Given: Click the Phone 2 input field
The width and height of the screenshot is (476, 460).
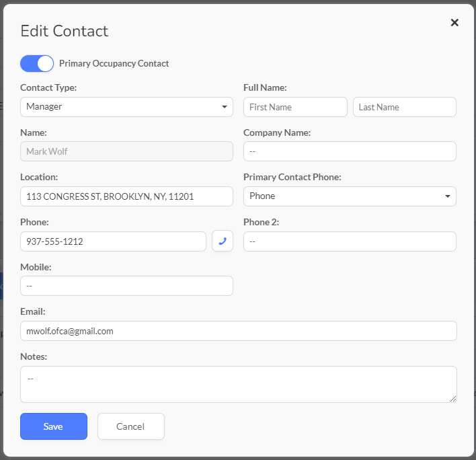Looking at the screenshot, I should coord(350,241).
